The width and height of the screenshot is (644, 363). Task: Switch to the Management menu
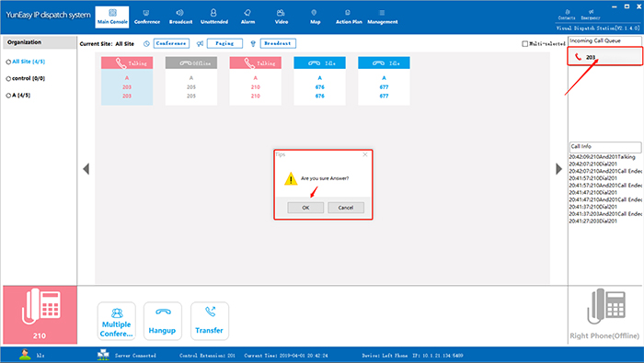(x=383, y=17)
